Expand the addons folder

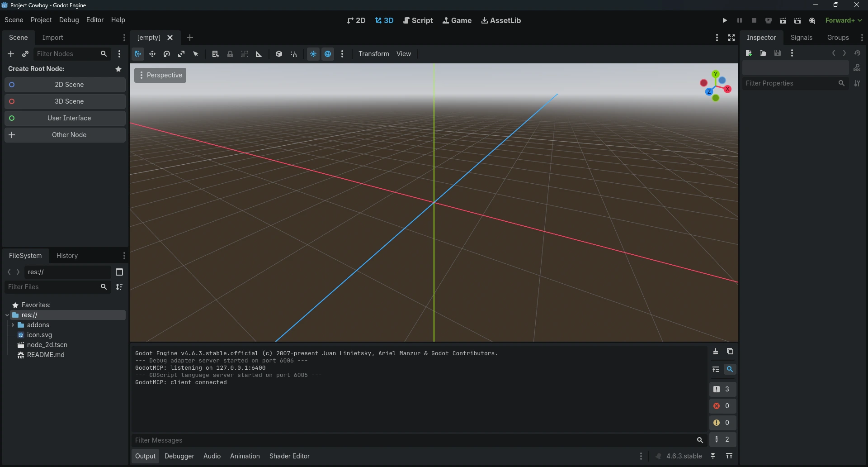(13, 325)
